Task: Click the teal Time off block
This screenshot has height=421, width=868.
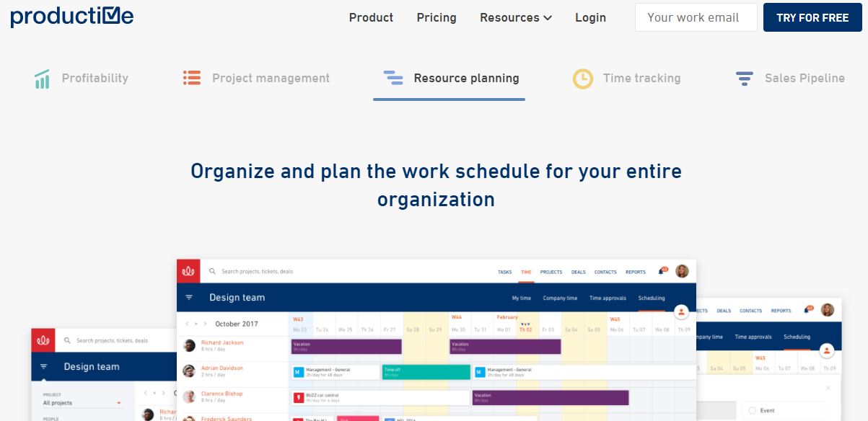Action: (426, 372)
